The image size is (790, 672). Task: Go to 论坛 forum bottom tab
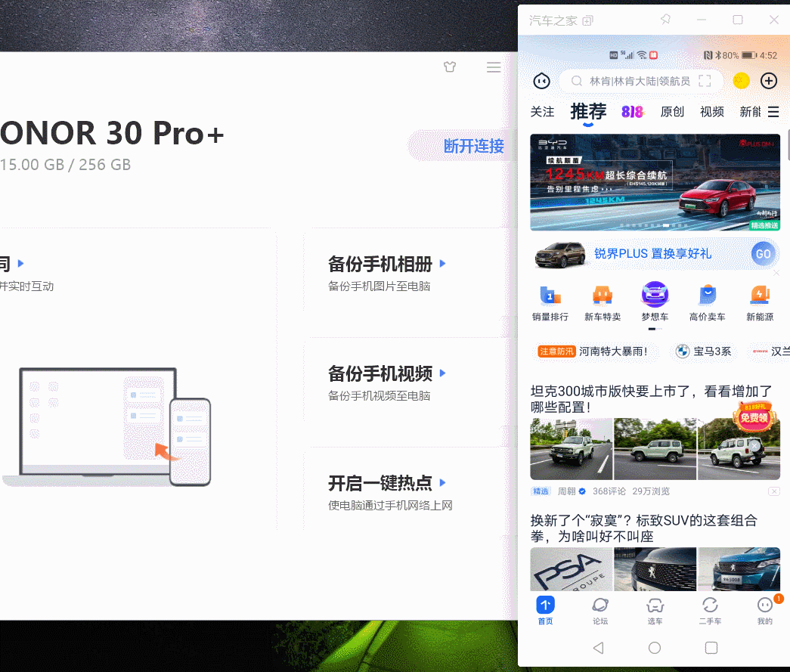pyautogui.click(x=600, y=611)
